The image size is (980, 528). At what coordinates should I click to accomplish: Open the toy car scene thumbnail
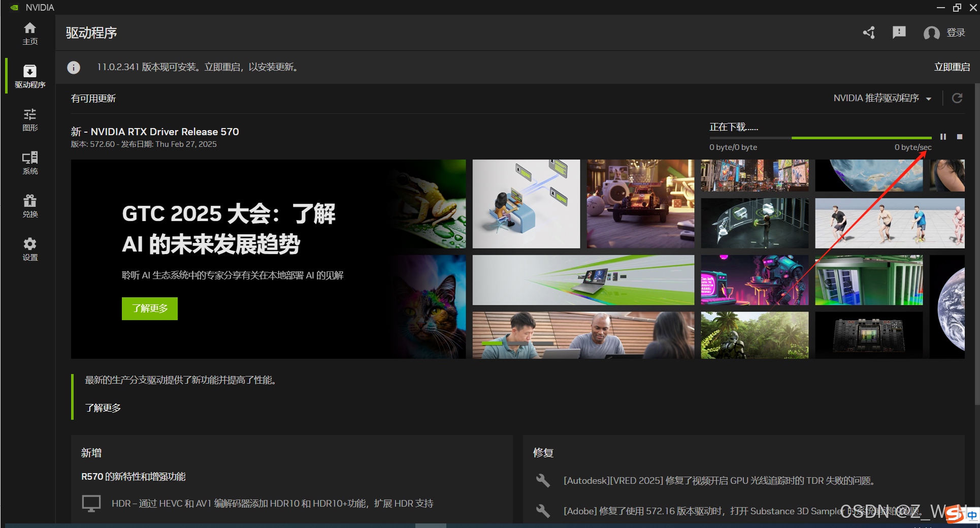tap(640, 204)
